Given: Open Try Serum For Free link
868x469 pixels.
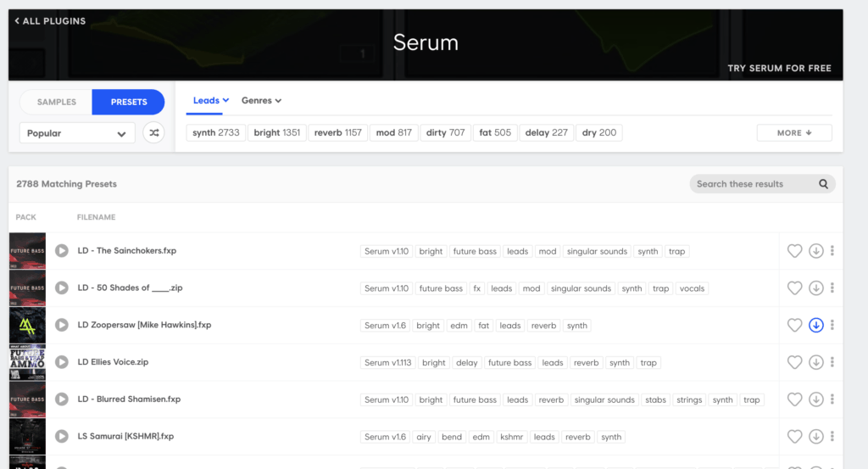Looking at the screenshot, I should (x=779, y=68).
